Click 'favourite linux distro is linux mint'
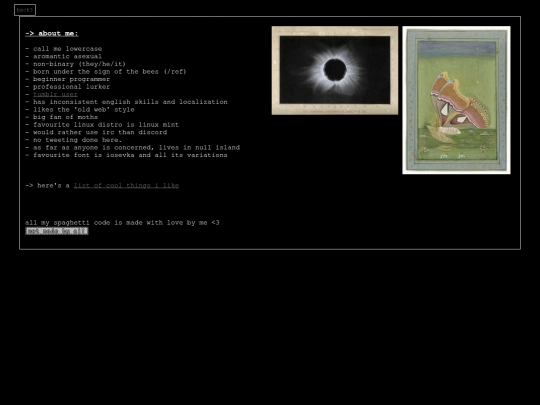The width and height of the screenshot is (540, 405). coord(102,125)
